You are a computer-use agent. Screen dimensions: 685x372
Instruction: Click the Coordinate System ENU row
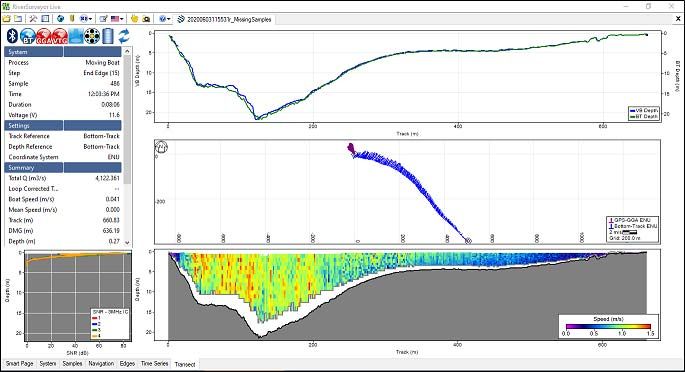(64, 157)
